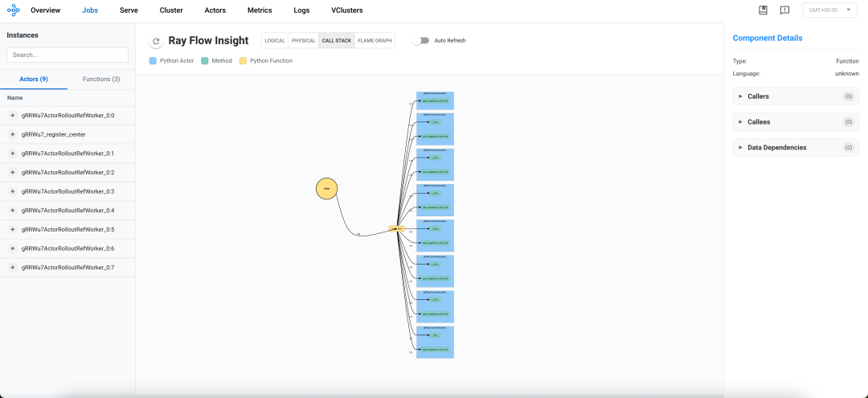
Task: Expand plus icon for gRRWu7ActorRolloutRefWorker_0:6
Action: click(12, 248)
